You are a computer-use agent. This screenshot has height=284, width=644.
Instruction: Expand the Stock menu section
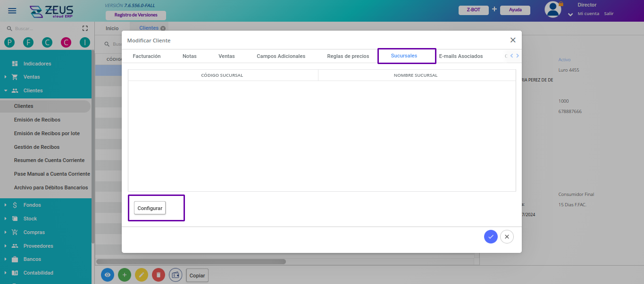coord(5,219)
